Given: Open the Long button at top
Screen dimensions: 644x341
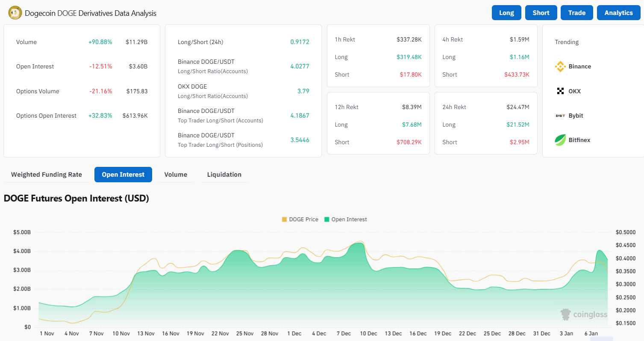Looking at the screenshot, I should [506, 13].
